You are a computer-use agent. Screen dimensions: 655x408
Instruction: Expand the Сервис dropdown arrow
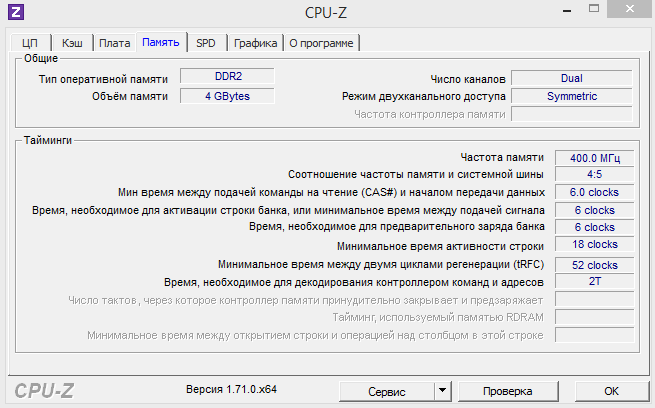[442, 392]
